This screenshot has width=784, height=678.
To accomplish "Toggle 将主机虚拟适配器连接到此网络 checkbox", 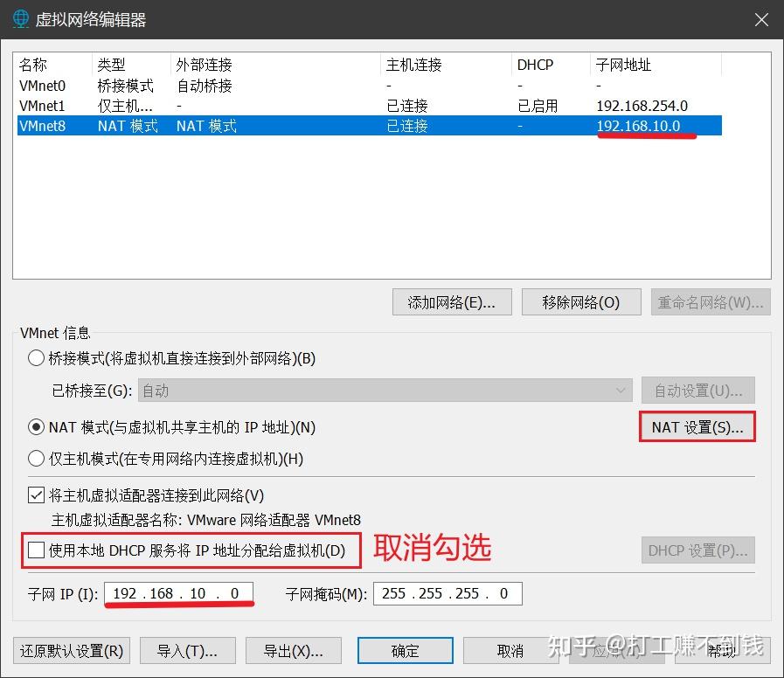I will tap(36, 495).
